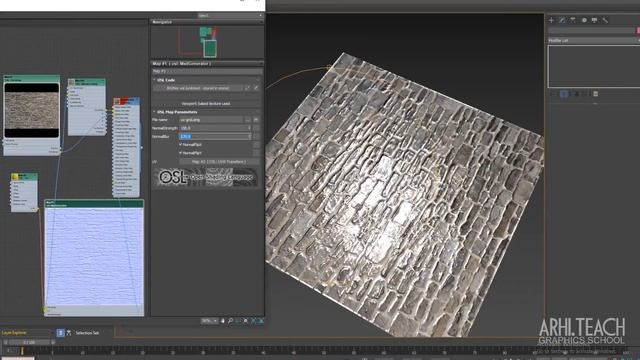Click the UV map button (OSL UVW Transform)

point(219,162)
